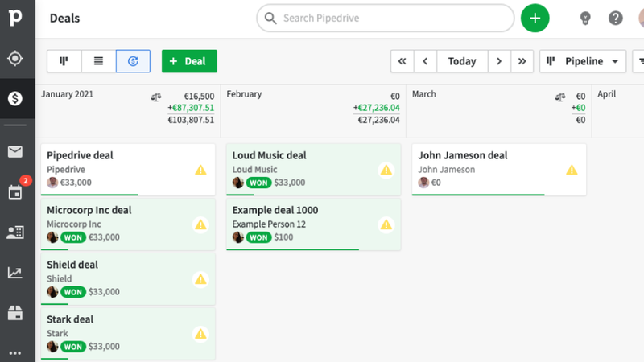Image resolution: width=644 pixels, height=362 pixels.
Task: Click the March balance scale icon
Action: (x=560, y=97)
